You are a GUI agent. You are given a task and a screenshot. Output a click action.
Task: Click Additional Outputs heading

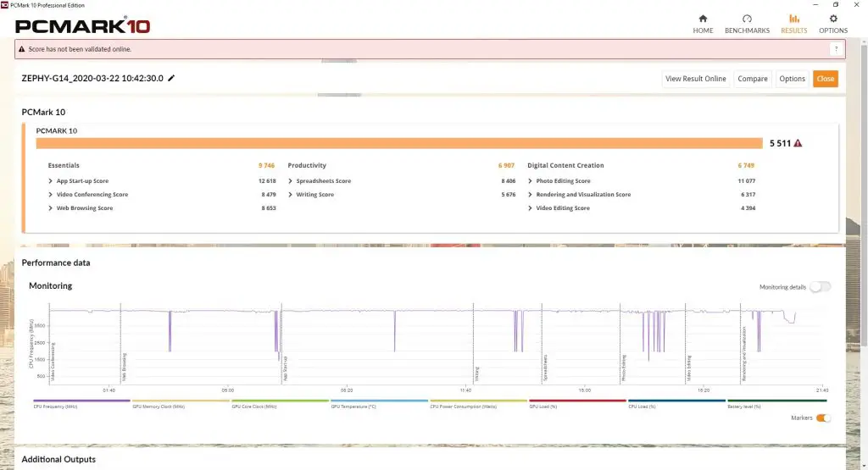pyautogui.click(x=58, y=460)
